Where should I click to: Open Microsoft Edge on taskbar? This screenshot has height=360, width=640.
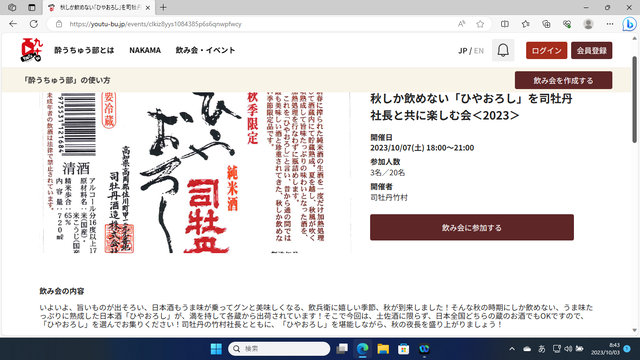362,349
